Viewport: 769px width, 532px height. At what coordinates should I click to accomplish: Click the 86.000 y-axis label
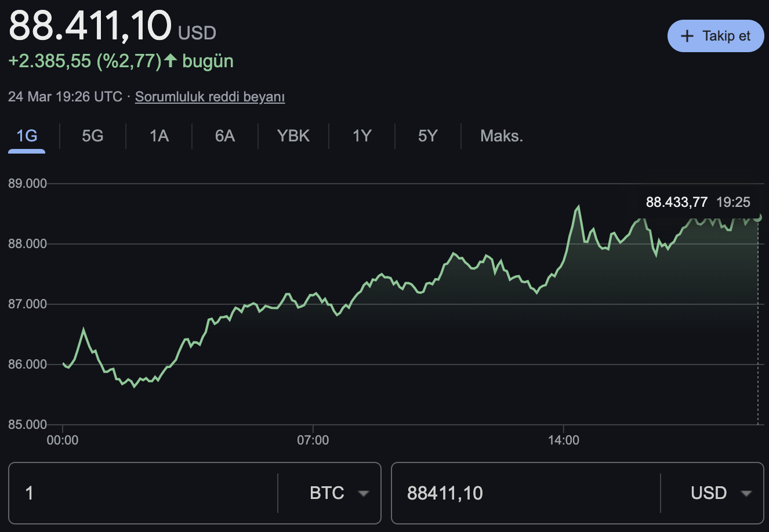[x=27, y=365]
